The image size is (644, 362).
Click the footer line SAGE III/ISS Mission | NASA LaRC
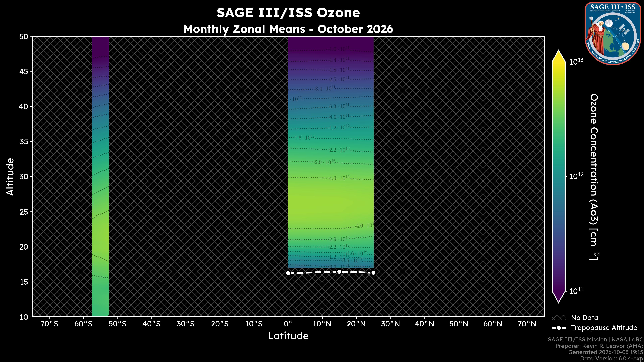click(595, 340)
